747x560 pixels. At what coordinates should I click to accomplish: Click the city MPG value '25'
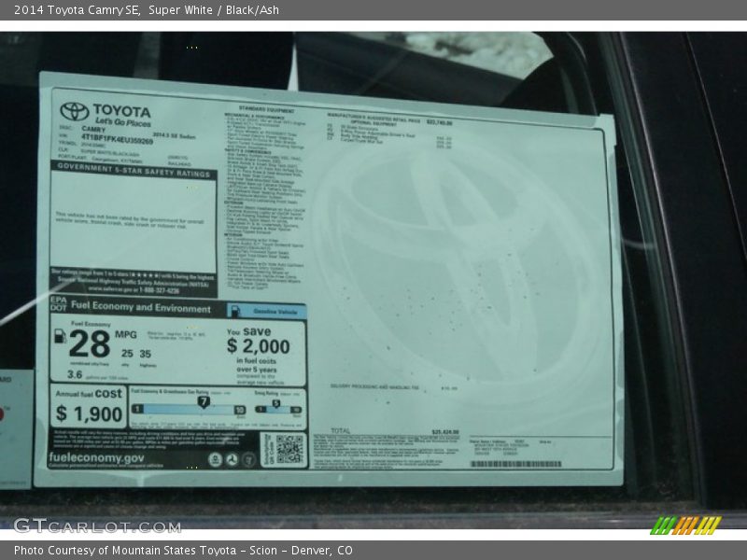coord(127,354)
